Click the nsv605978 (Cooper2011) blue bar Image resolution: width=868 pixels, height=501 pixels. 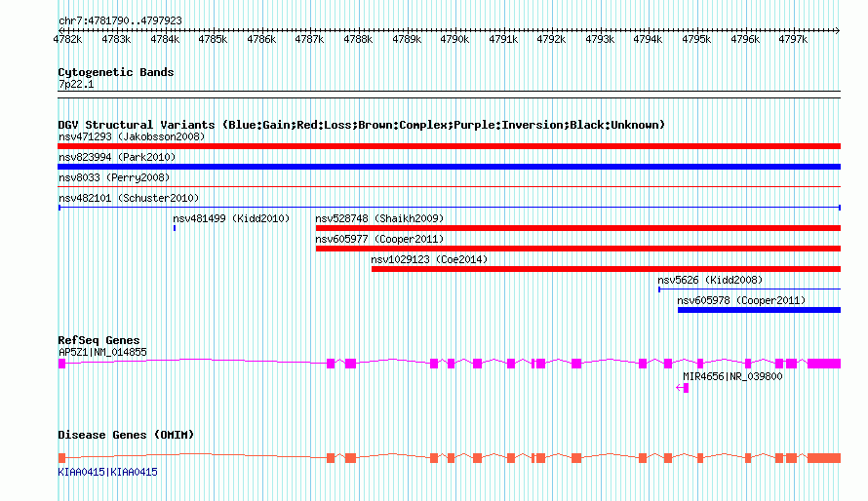tap(759, 310)
